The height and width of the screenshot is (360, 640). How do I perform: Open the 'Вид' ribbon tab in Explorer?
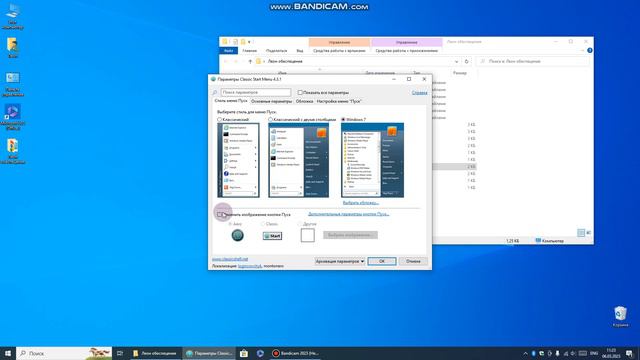click(x=300, y=51)
